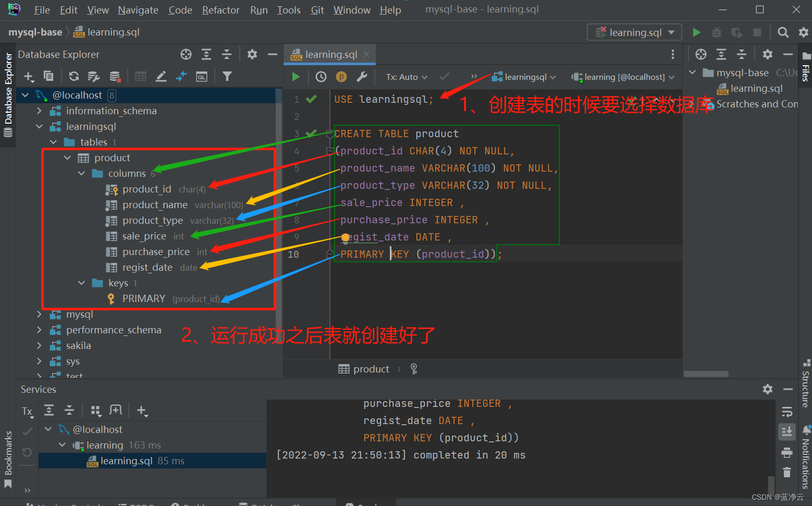Image resolution: width=812 pixels, height=506 pixels.
Task: Click Open in New Tab icon in Services
Action: pos(116,411)
